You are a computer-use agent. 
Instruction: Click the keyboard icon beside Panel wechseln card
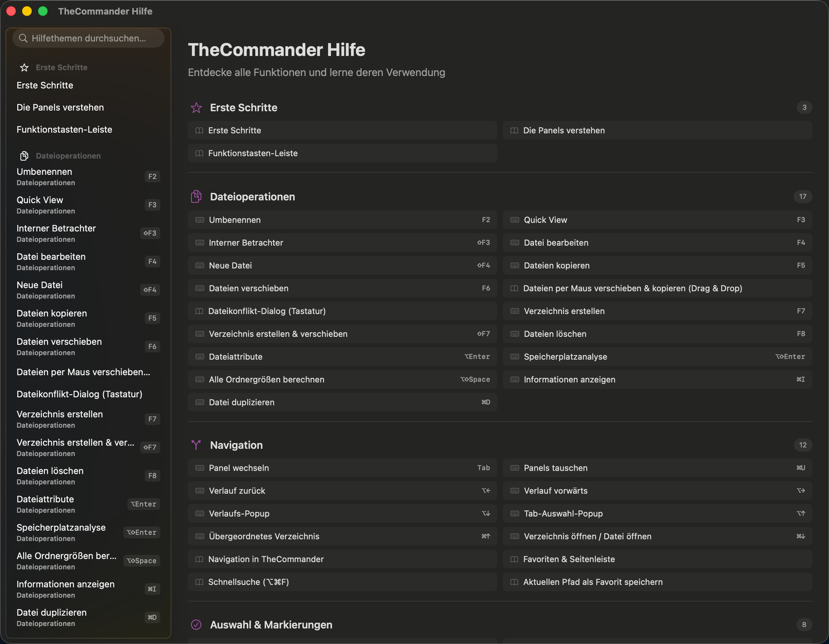pyautogui.click(x=200, y=468)
